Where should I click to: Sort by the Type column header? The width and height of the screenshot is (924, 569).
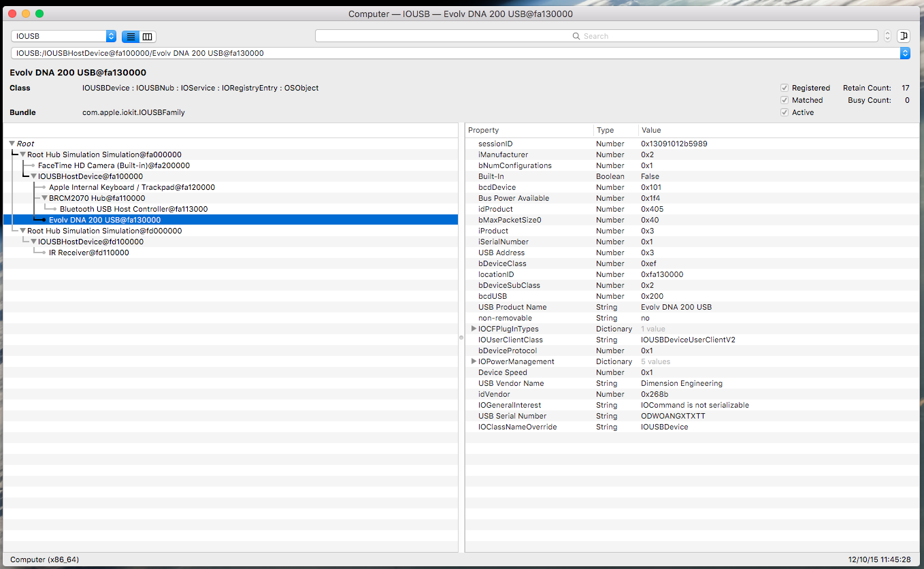tap(616, 130)
